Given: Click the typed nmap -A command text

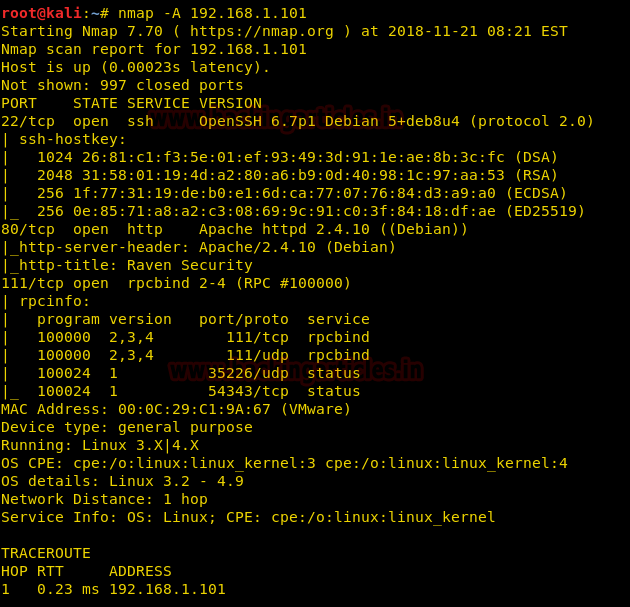Looking at the screenshot, I should coord(206,13).
